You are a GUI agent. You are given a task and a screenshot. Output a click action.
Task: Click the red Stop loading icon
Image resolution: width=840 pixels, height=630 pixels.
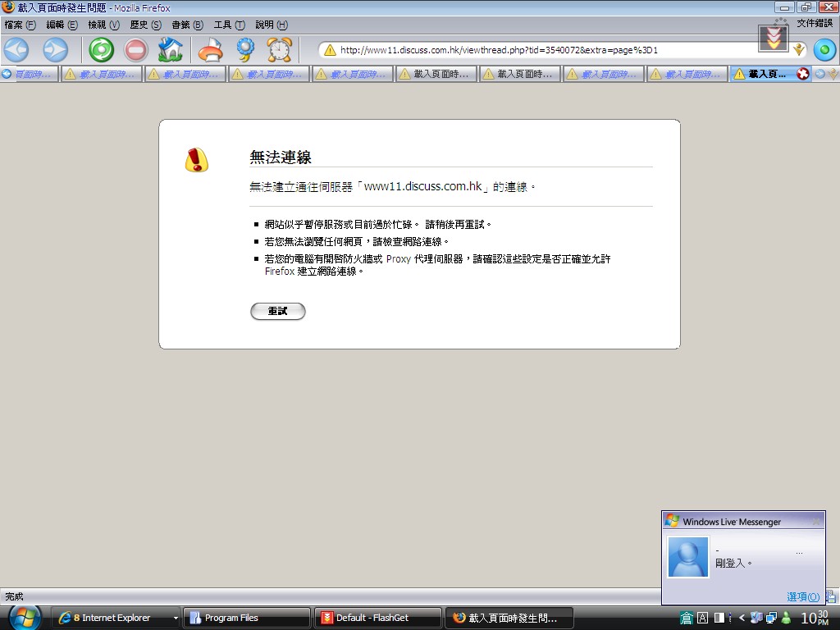(x=136, y=50)
